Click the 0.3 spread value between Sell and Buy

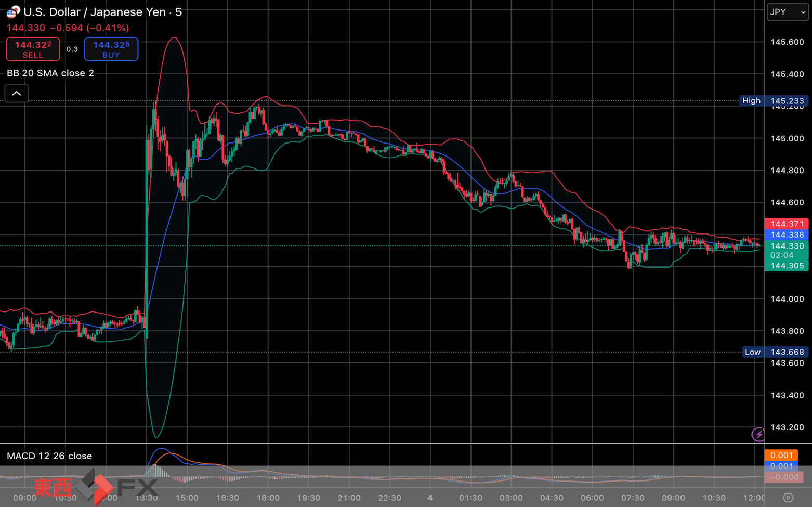tap(72, 49)
